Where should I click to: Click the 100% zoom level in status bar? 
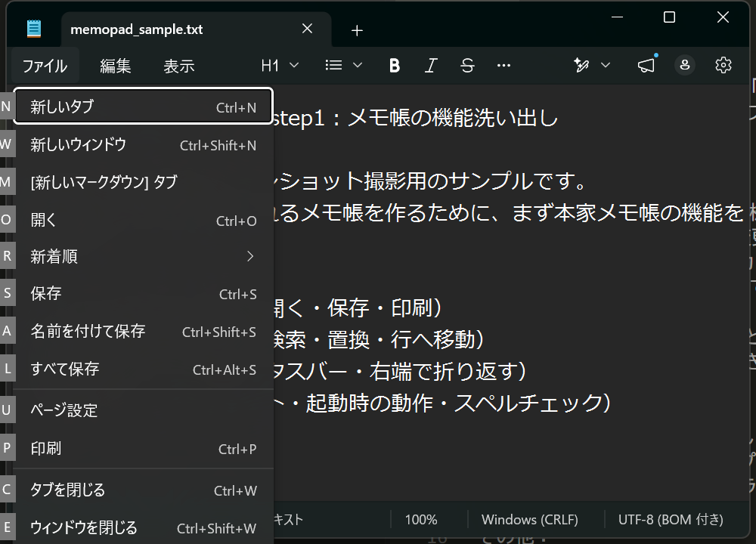click(421, 519)
